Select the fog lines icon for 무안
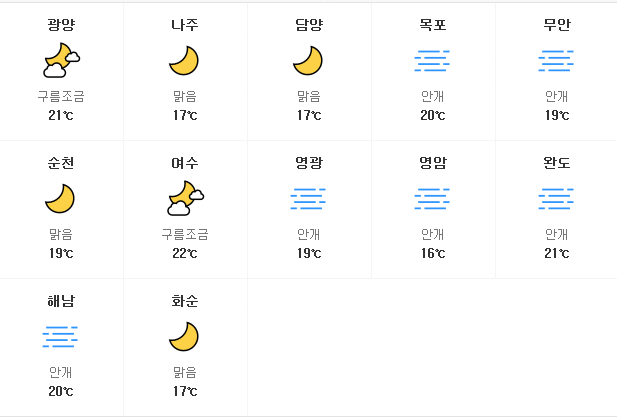617x417 pixels. [x=556, y=61]
